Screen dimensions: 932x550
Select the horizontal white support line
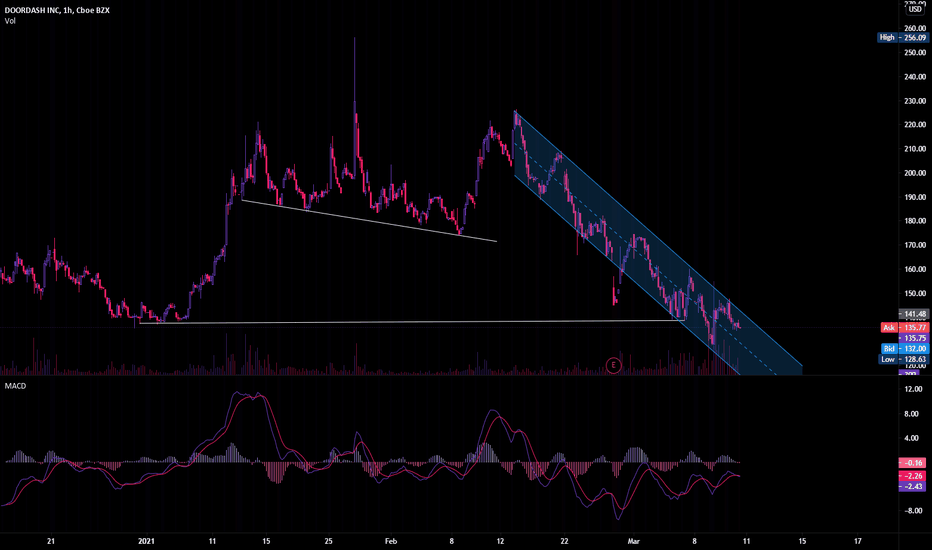tap(410, 322)
